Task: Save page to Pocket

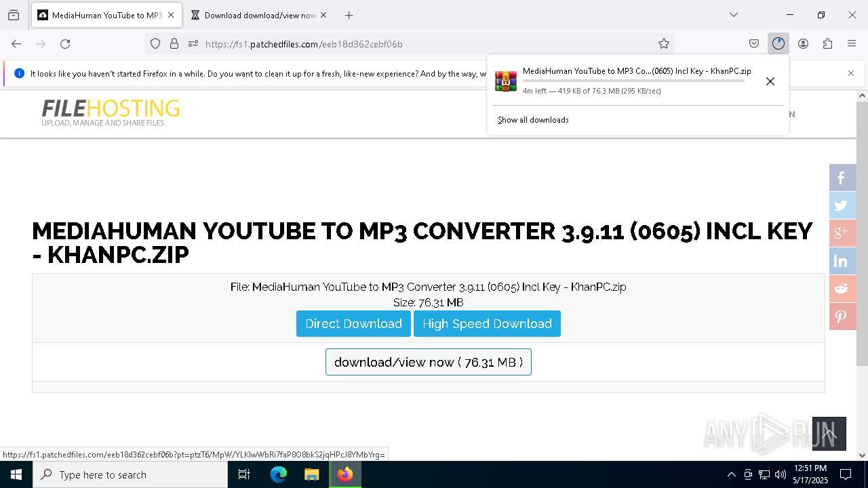Action: (754, 43)
